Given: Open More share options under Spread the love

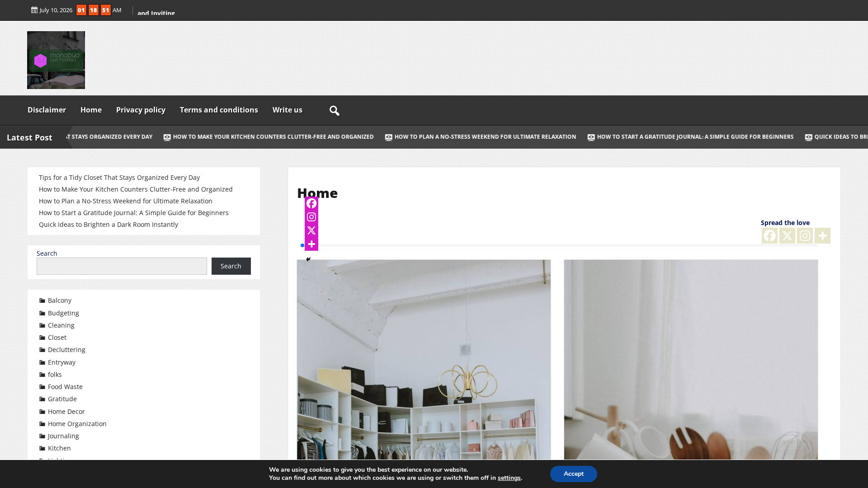Looking at the screenshot, I should click(822, 235).
